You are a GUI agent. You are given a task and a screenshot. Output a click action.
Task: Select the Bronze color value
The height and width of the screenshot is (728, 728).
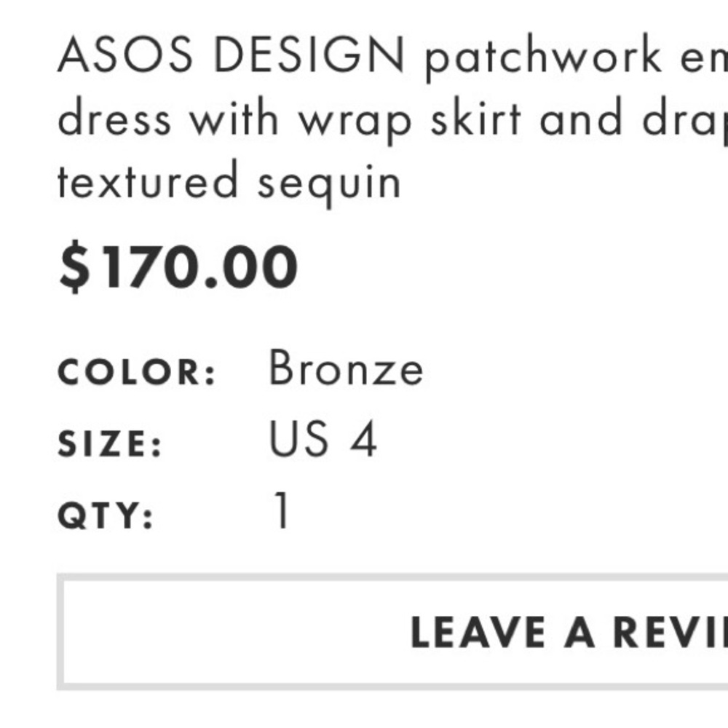(346, 369)
